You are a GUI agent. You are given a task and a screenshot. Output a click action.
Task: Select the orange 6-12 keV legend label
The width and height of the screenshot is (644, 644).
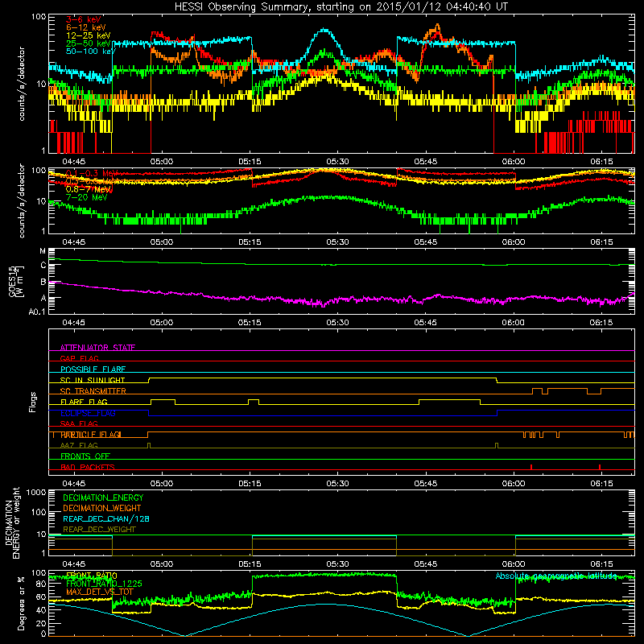(x=86, y=27)
